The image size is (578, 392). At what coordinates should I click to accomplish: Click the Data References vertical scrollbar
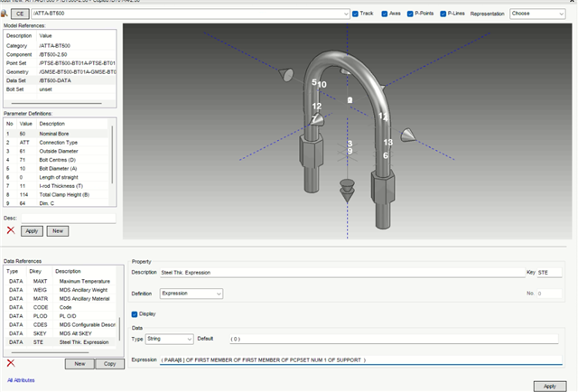(x=119, y=330)
